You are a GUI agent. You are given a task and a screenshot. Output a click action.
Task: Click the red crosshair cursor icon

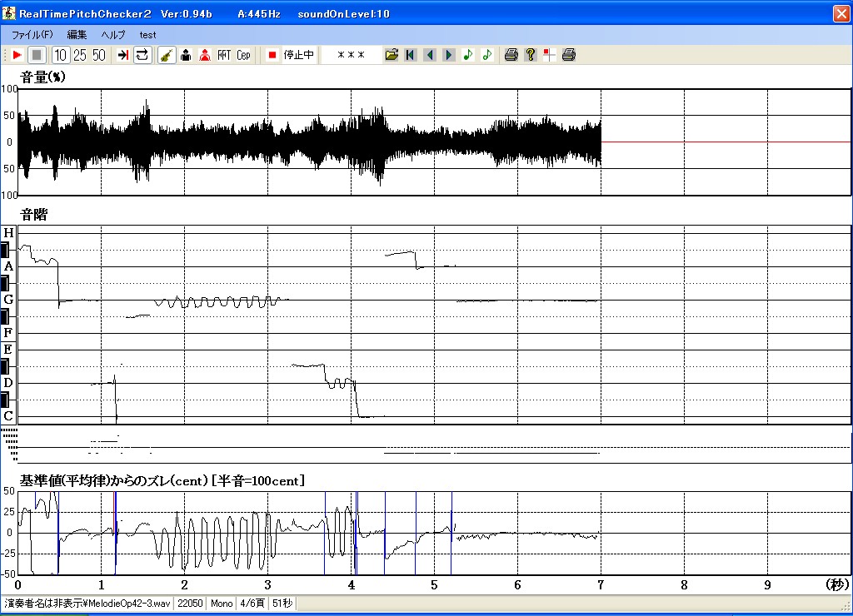pyautogui.click(x=550, y=55)
